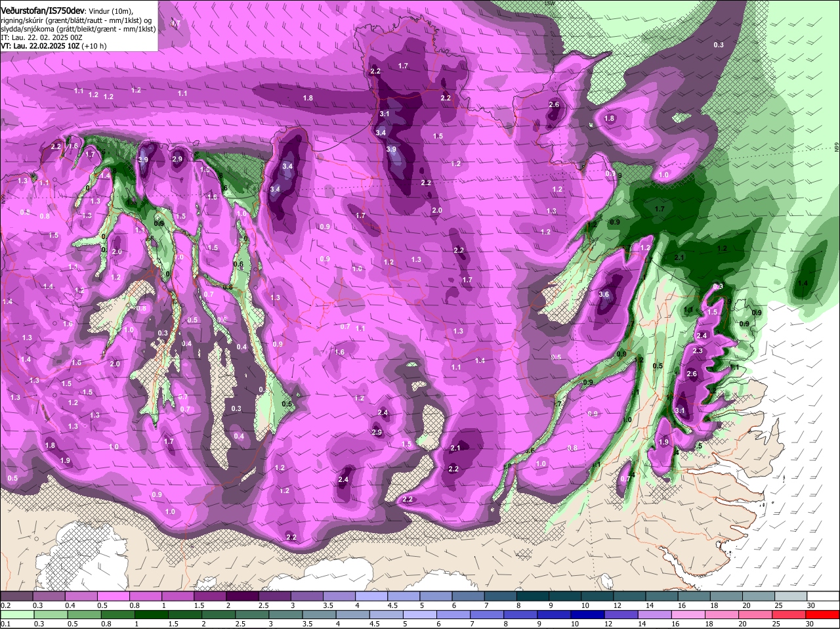This screenshot has width=840, height=629.
Task: Click the dark blue swatch after 10 in lower legend
Action: coord(587,615)
